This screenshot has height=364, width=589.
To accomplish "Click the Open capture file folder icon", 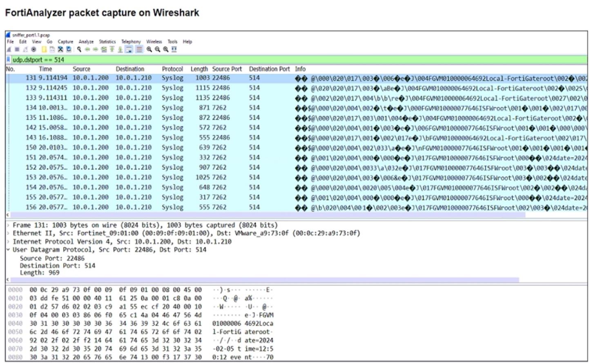I will point(44,49).
